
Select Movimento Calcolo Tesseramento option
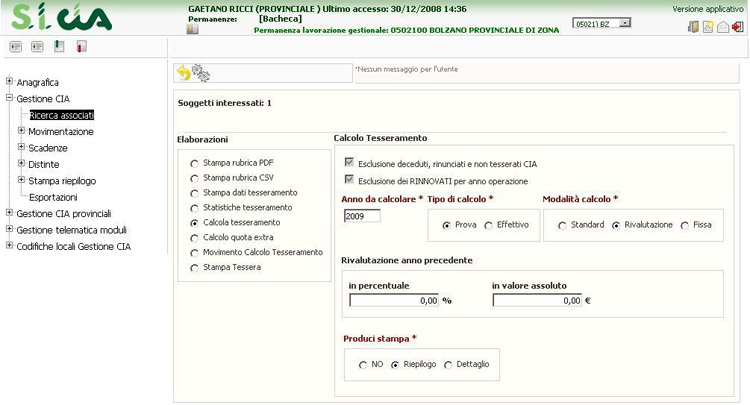point(194,253)
